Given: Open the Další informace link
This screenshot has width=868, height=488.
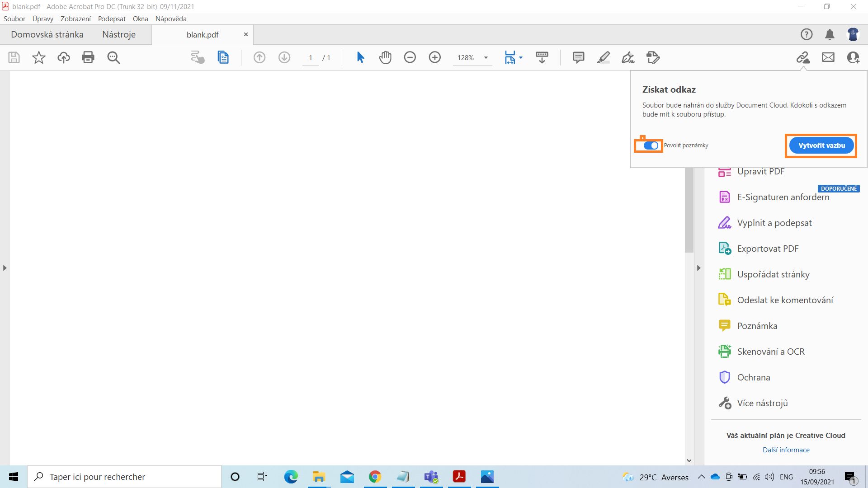Looking at the screenshot, I should pos(786,450).
